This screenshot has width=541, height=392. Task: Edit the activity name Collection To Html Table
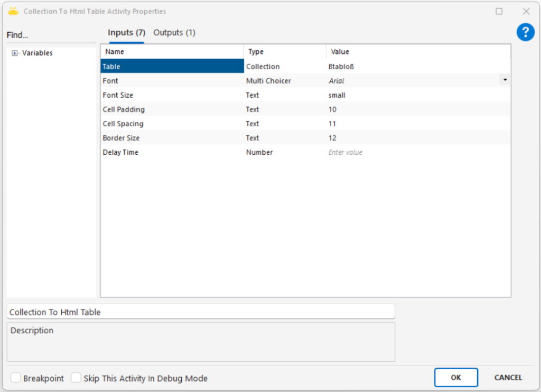201,312
